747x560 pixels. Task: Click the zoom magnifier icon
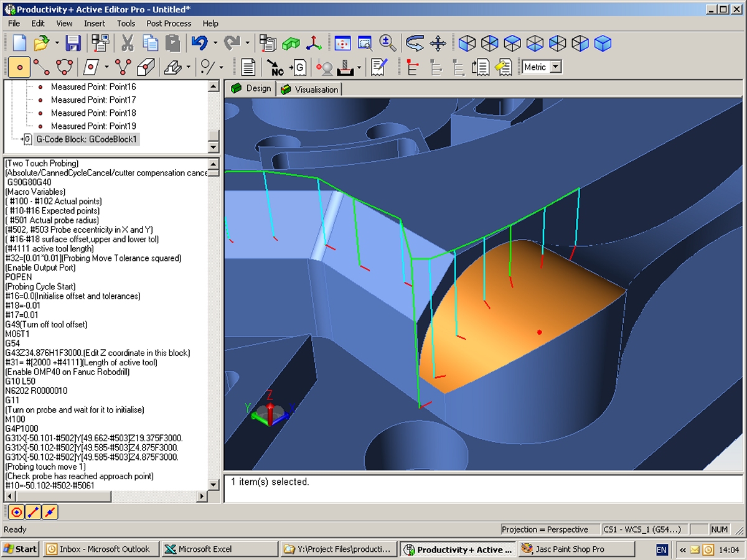(x=388, y=43)
